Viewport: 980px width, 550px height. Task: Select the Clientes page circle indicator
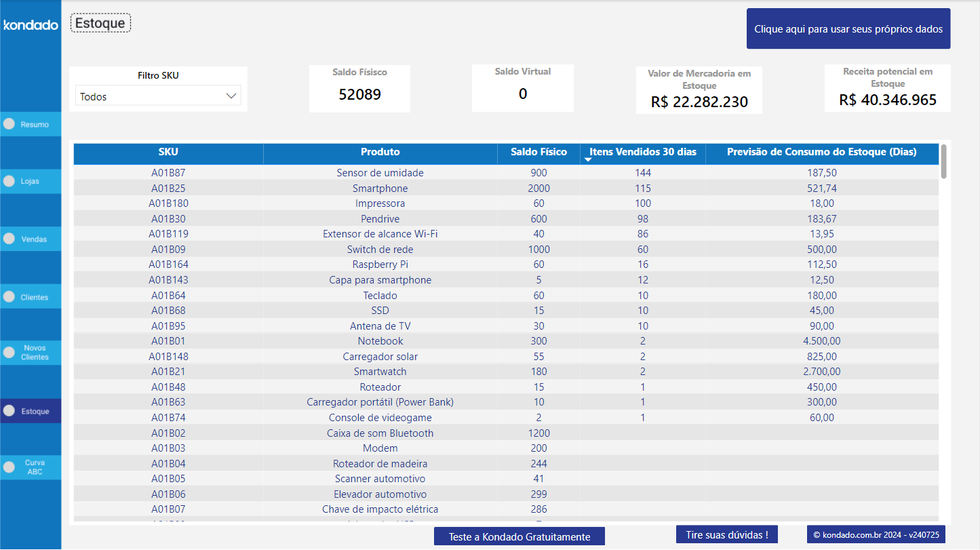click(9, 296)
